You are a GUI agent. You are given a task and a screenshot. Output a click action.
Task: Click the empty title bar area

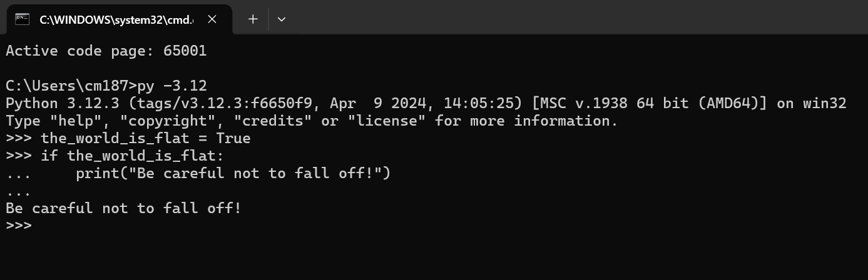[x=563, y=19]
